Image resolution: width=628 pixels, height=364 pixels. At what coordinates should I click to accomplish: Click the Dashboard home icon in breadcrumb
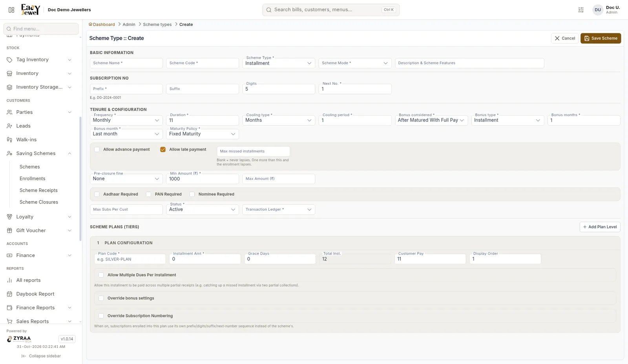(91, 24)
